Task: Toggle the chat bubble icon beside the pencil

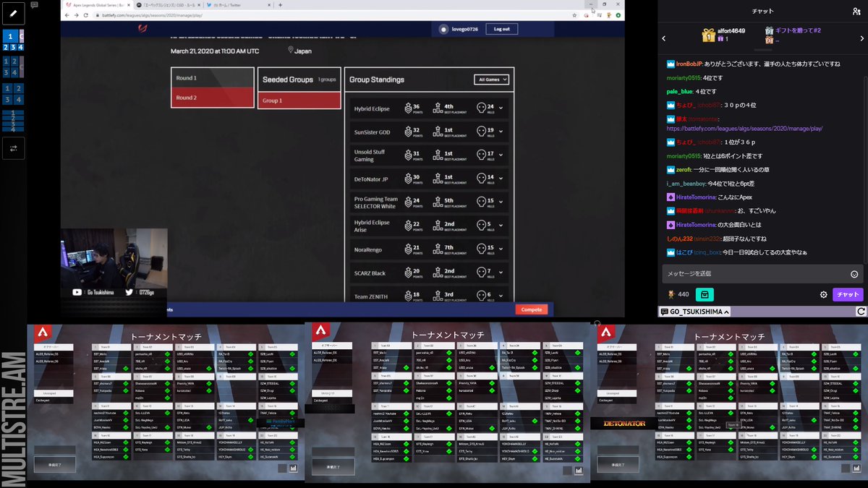Action: click(x=34, y=5)
